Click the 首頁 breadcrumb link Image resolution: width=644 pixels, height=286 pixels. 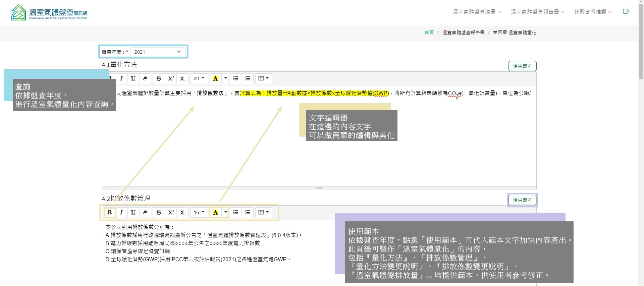[x=429, y=32]
